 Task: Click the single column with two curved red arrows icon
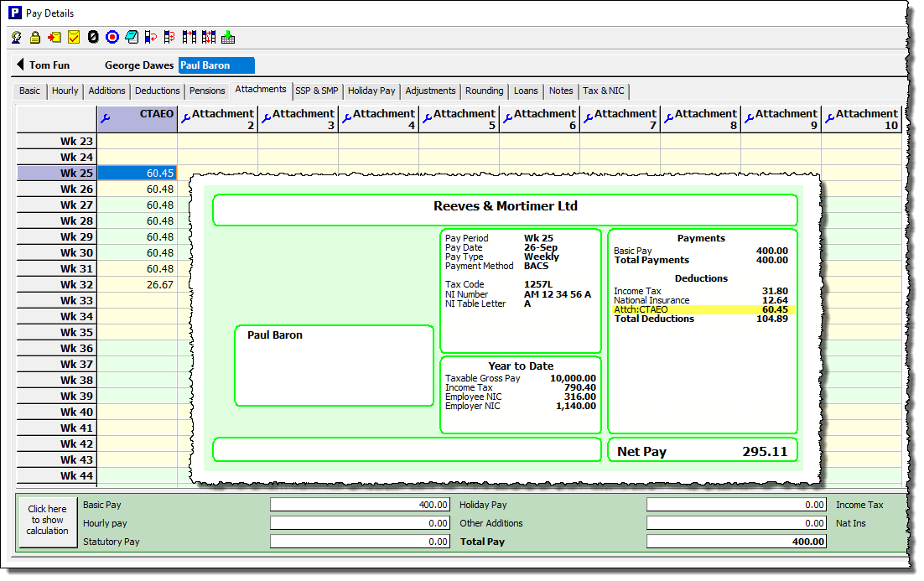pos(169,38)
